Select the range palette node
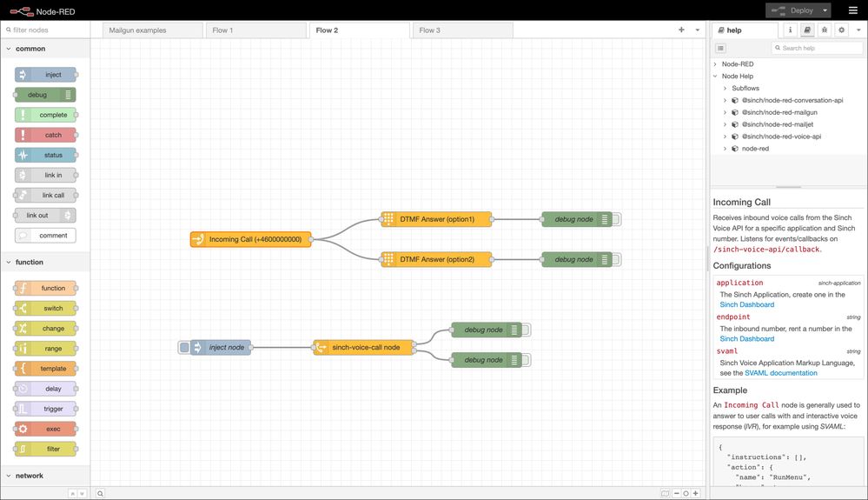 coord(45,349)
